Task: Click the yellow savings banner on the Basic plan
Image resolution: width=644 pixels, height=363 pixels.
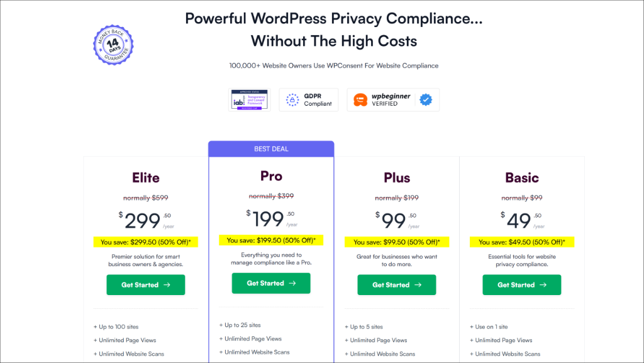Action: pos(522,242)
